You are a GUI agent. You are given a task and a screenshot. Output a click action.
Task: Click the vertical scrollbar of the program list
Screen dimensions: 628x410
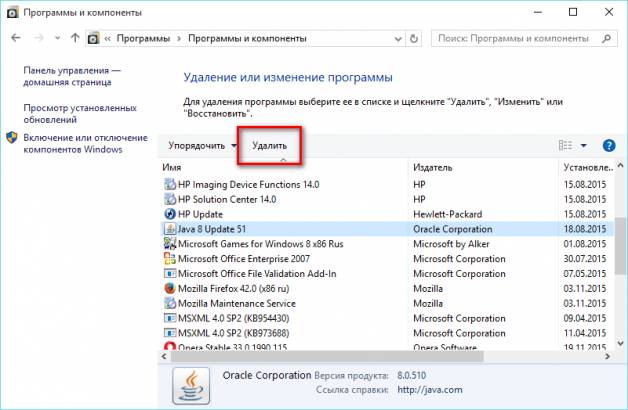click(x=622, y=260)
